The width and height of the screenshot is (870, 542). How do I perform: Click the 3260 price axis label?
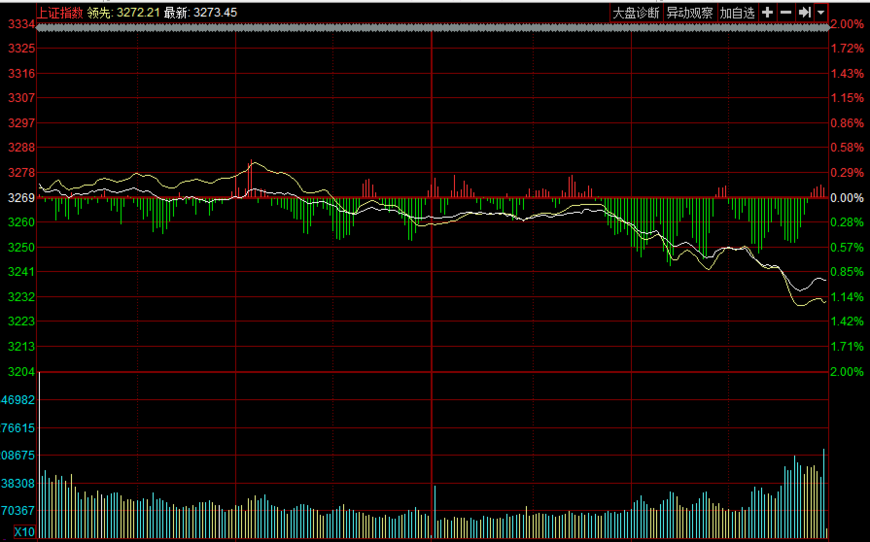pyautogui.click(x=22, y=222)
